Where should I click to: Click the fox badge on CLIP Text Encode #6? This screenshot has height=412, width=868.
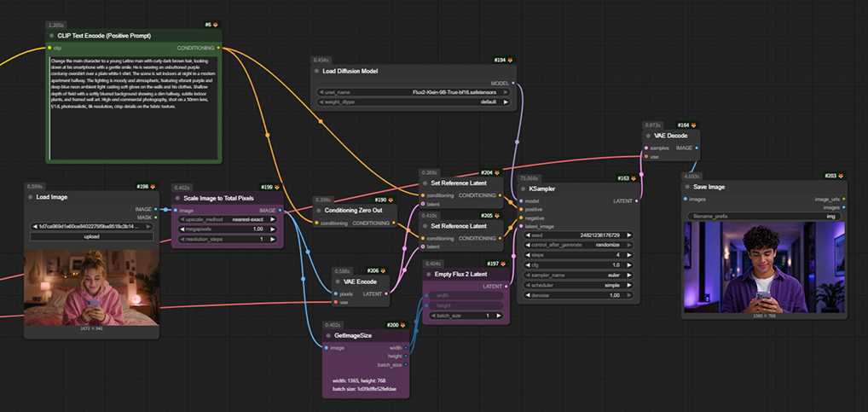[x=216, y=25]
